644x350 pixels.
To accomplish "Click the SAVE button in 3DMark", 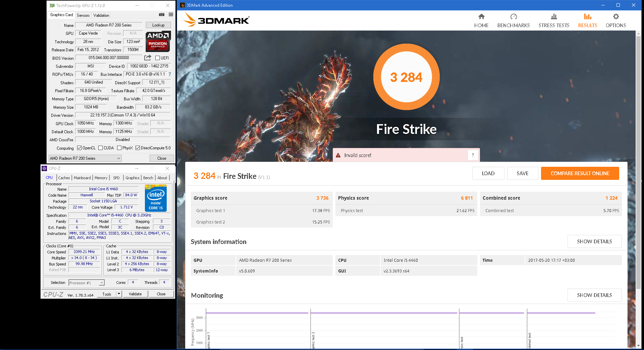I will coord(523,173).
